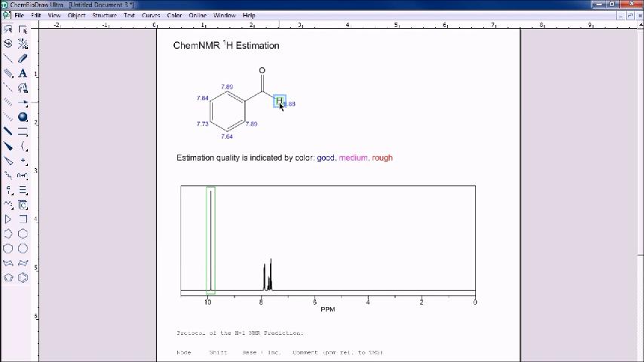Select the Marquee selection tool
The height and width of the screenshot is (362, 644).
[23, 29]
